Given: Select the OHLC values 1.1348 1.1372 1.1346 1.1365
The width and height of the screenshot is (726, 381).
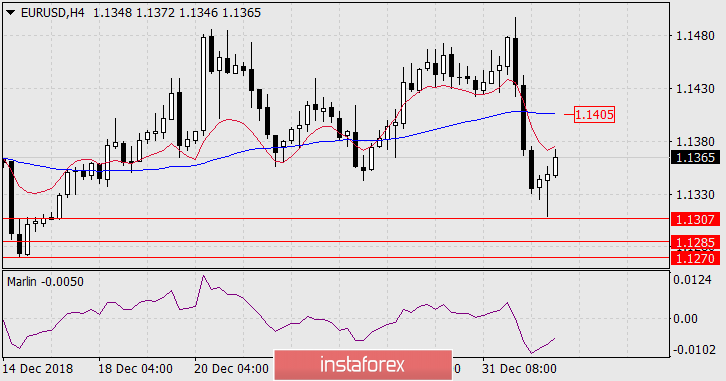Looking at the screenshot, I should pyautogui.click(x=177, y=13).
